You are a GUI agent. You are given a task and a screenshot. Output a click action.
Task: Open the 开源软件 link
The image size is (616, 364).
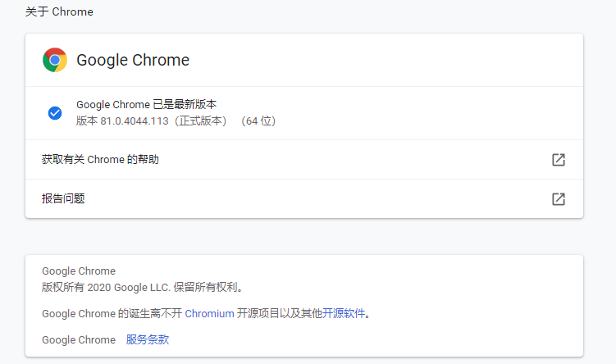click(x=344, y=313)
